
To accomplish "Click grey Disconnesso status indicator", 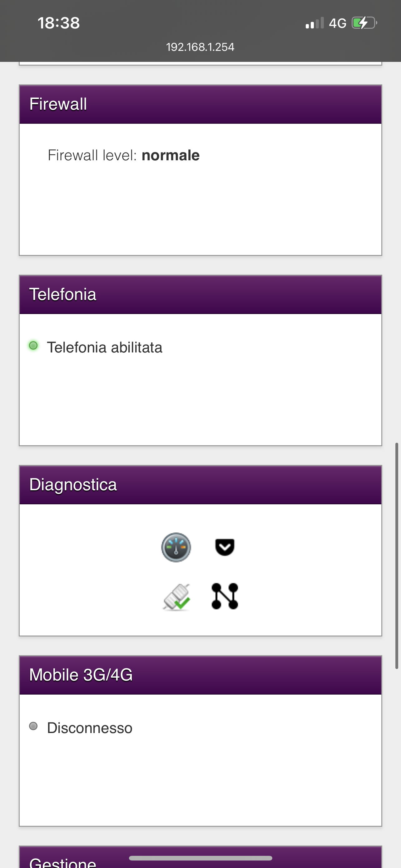I will pos(33,726).
